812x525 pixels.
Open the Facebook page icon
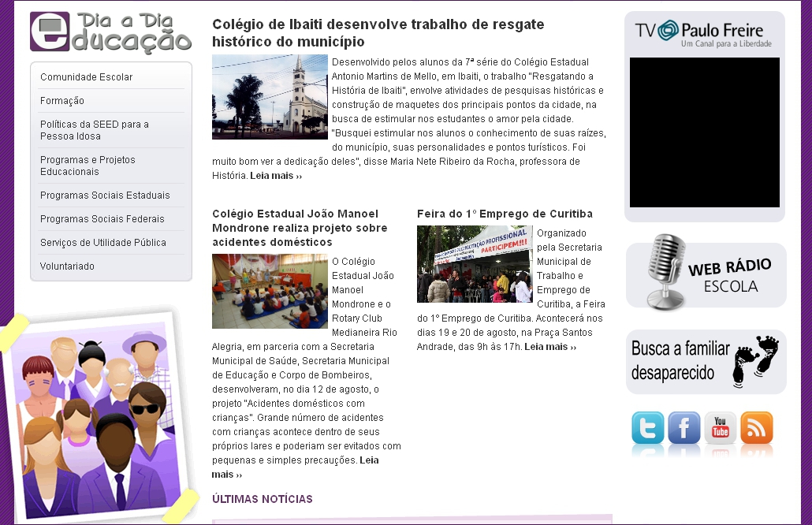coord(683,429)
